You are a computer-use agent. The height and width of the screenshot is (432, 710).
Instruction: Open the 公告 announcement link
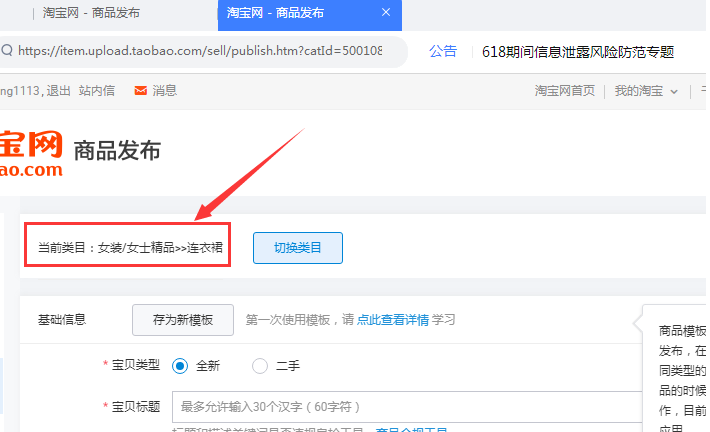pos(443,51)
